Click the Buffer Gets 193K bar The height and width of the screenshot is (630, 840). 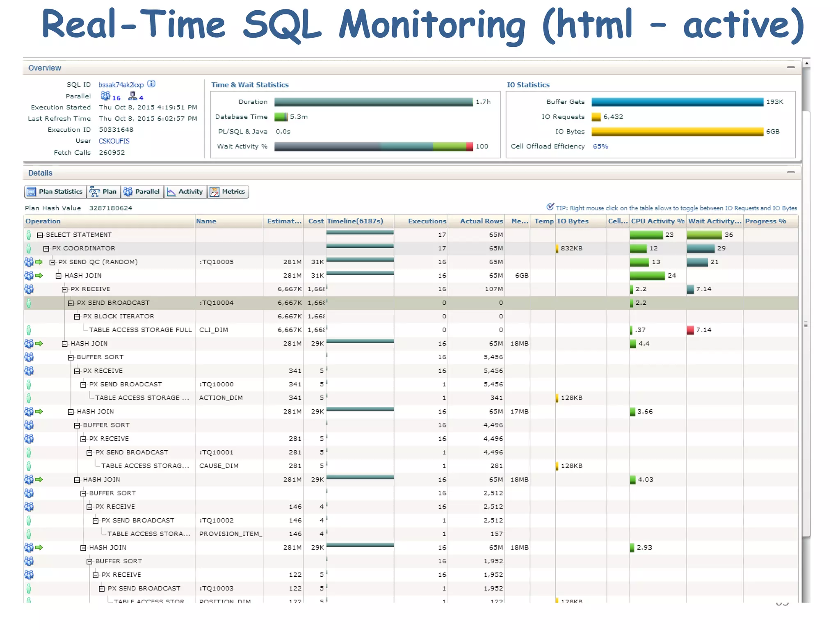point(677,102)
